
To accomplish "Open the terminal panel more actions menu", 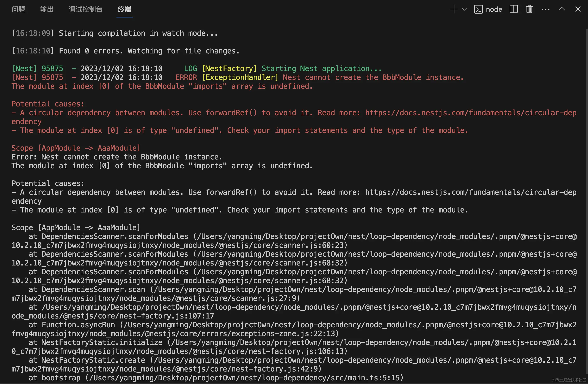I will pyautogui.click(x=546, y=9).
